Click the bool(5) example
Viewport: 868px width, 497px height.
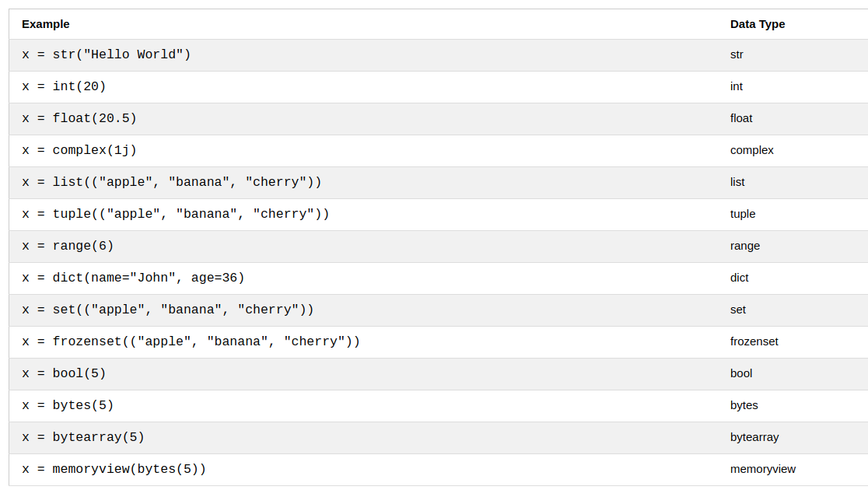64,373
